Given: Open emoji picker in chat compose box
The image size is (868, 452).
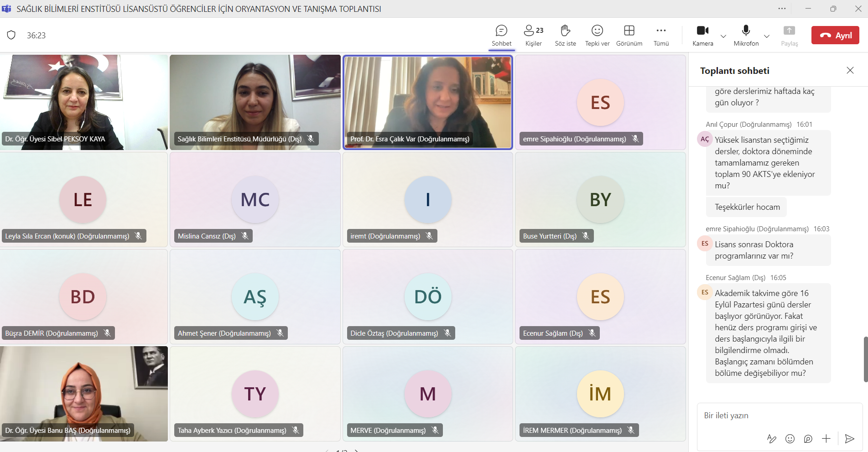Looking at the screenshot, I should (x=790, y=439).
